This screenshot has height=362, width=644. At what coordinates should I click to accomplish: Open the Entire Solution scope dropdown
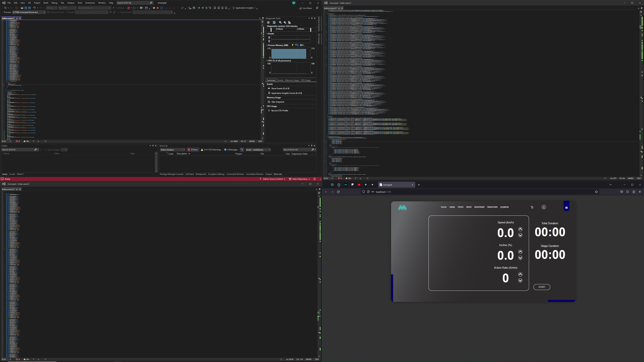tap(173, 150)
